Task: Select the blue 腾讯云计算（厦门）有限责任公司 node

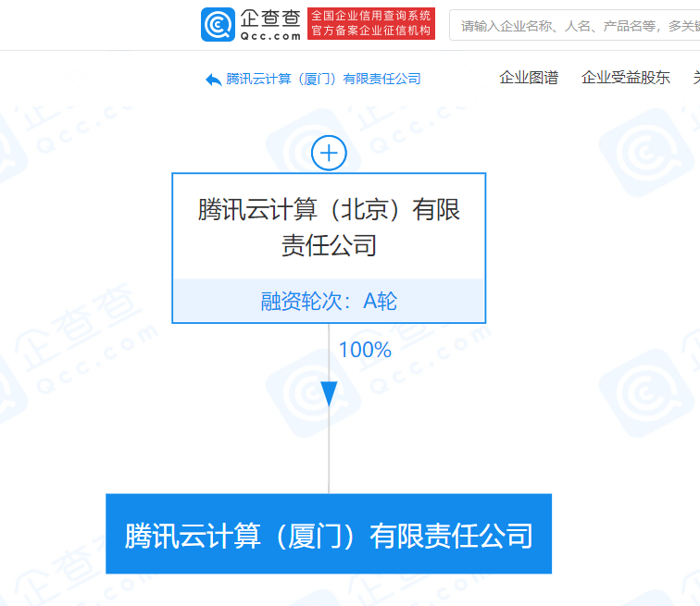Action: click(x=329, y=534)
